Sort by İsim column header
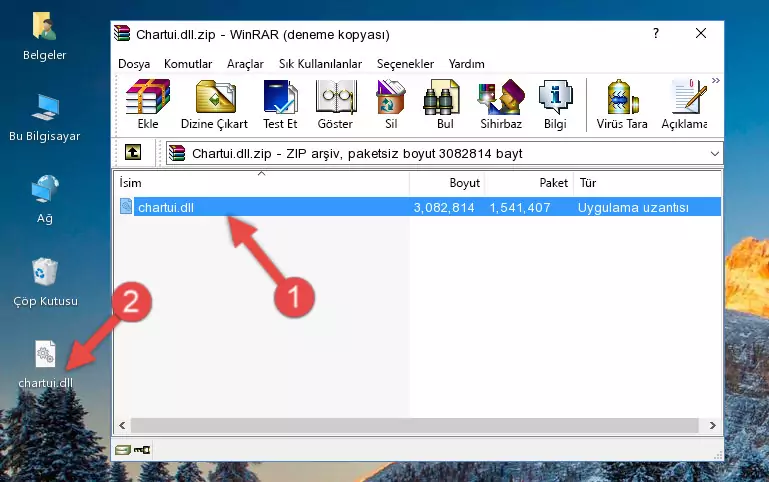Image resolution: width=769 pixels, height=482 pixels. point(262,183)
